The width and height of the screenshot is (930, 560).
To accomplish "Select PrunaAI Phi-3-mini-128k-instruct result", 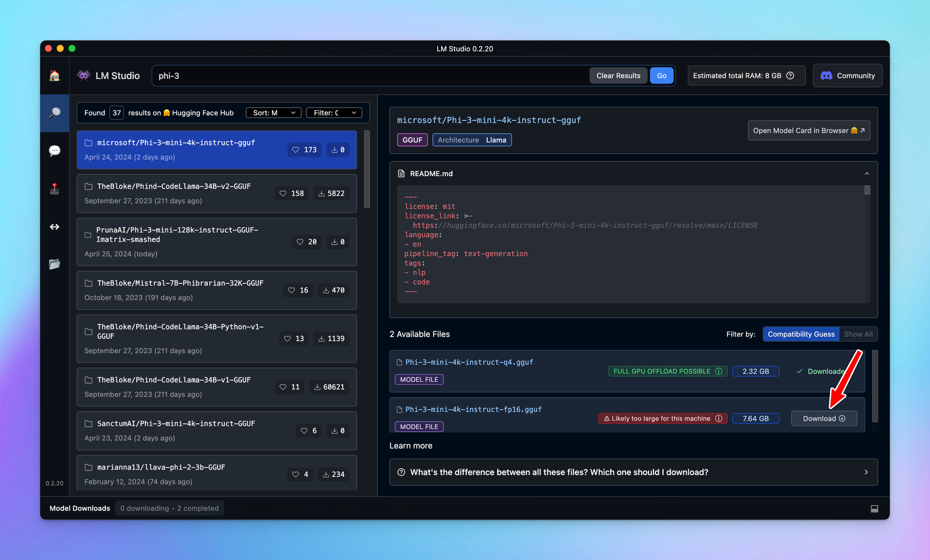I will [x=217, y=242].
